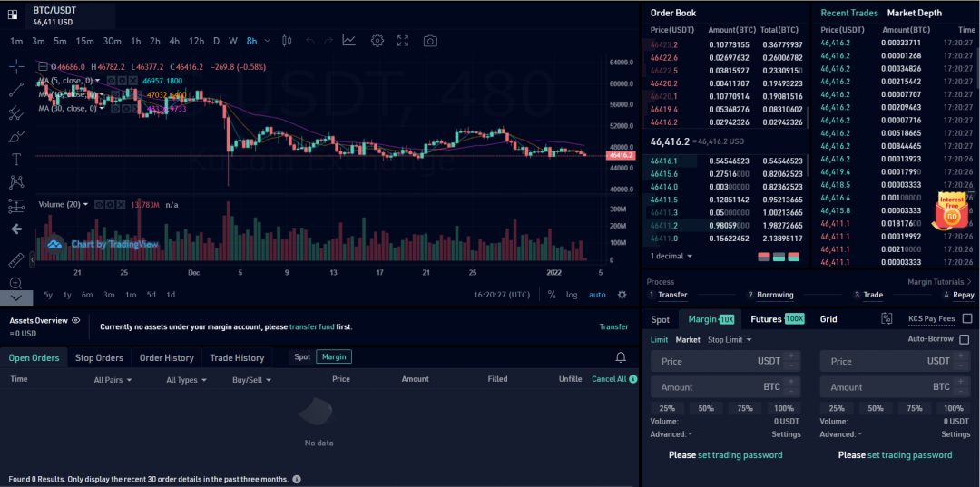Click the transfer fund link
This screenshot has width=980, height=487.
coord(311,326)
